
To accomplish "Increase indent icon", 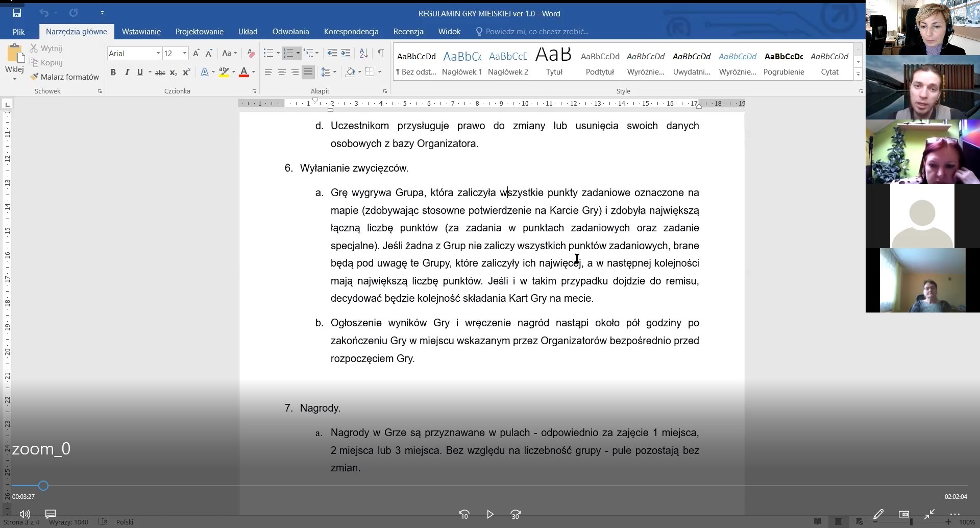I will 346,53.
